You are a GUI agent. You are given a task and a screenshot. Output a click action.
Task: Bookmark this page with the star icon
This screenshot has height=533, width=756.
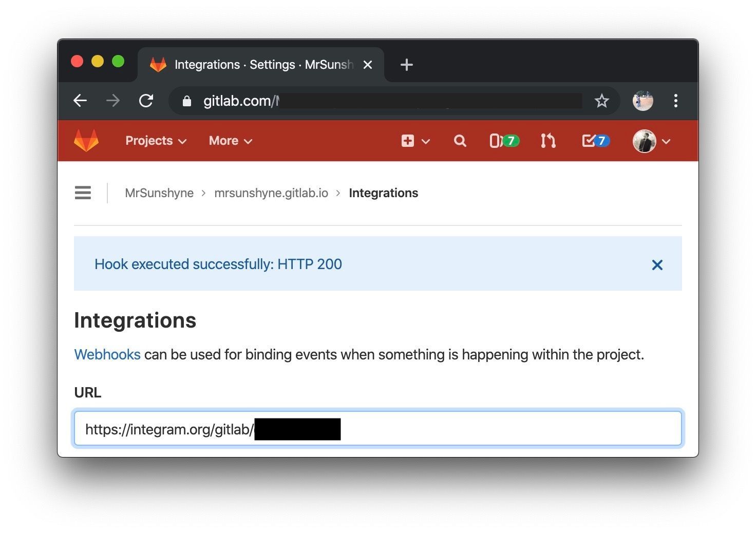(x=601, y=101)
